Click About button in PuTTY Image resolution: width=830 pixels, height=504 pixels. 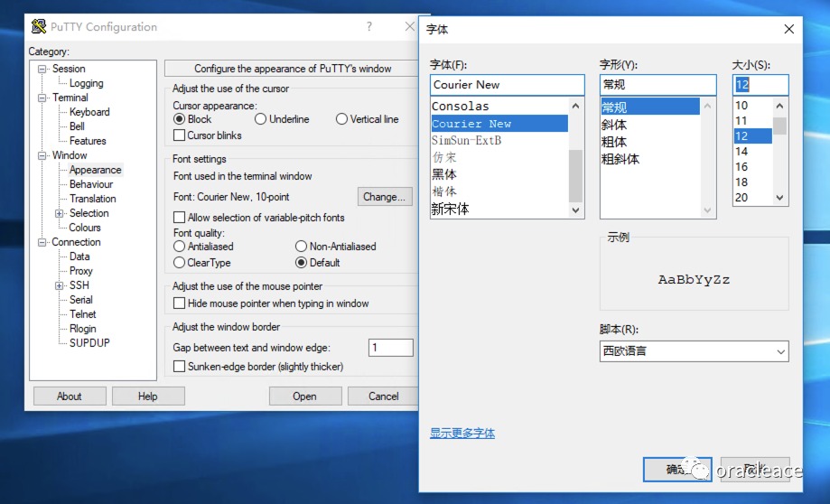(x=70, y=396)
